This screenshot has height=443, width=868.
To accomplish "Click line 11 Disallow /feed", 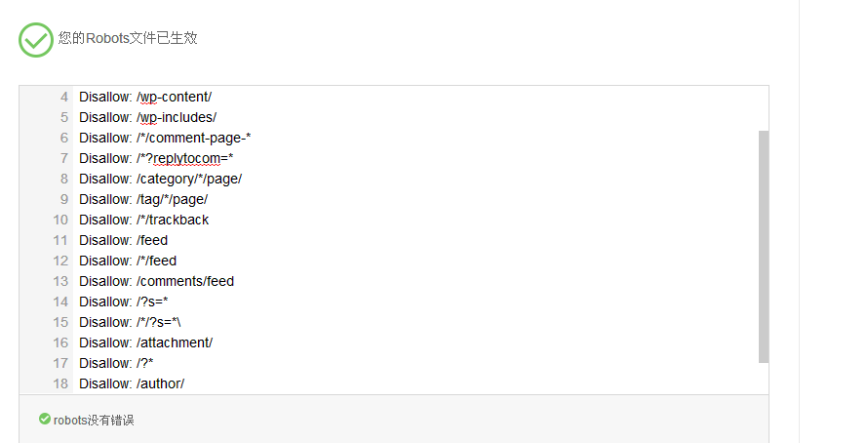I will point(124,240).
